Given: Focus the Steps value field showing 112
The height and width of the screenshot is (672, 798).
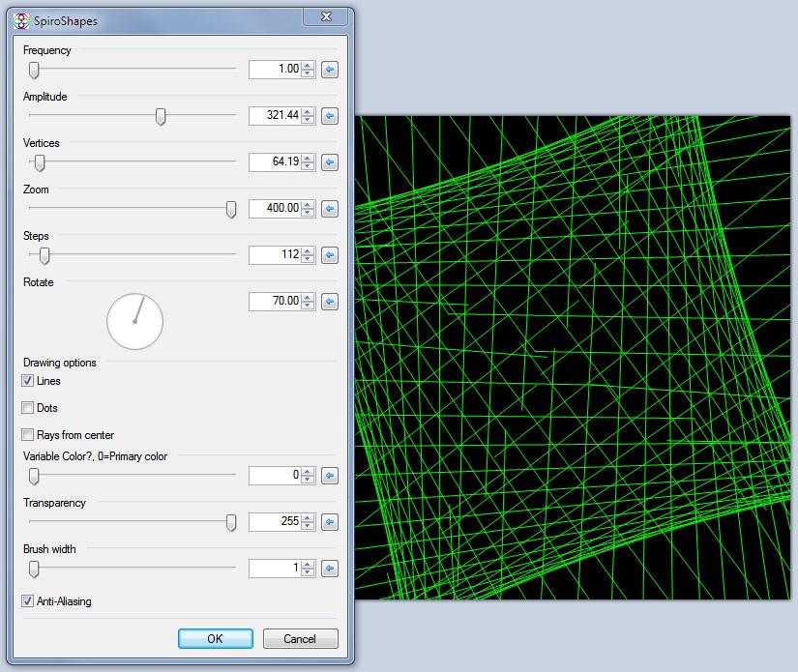Looking at the screenshot, I should [x=276, y=255].
